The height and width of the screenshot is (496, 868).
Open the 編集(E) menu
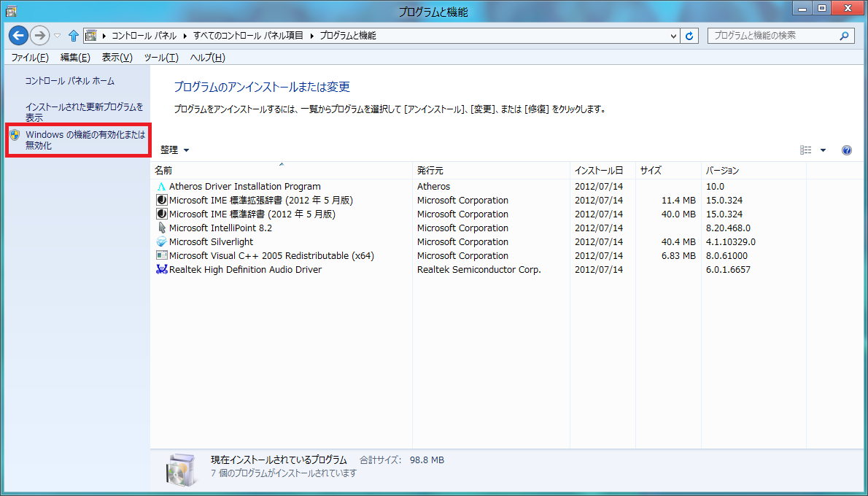coord(75,58)
